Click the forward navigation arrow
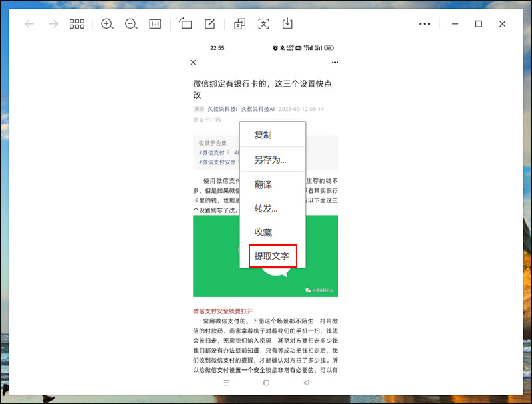This screenshot has height=404, width=532. pos(53,24)
